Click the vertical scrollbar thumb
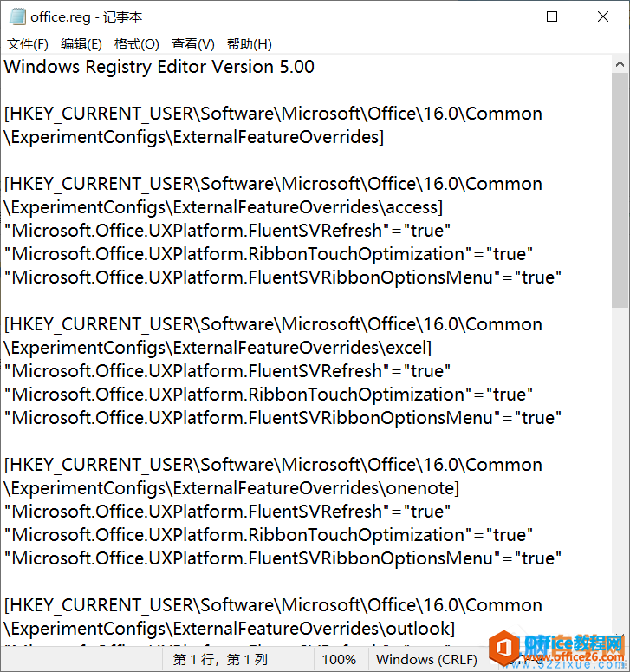The image size is (630, 672). 620,190
